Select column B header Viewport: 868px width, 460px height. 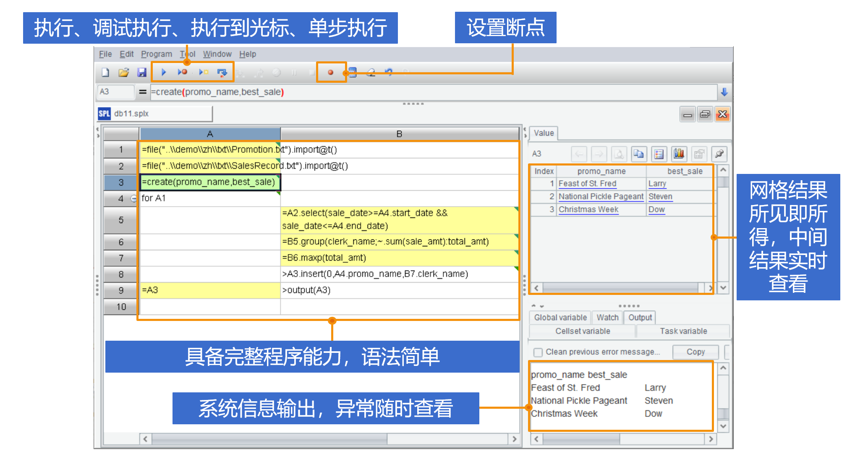[x=399, y=134]
